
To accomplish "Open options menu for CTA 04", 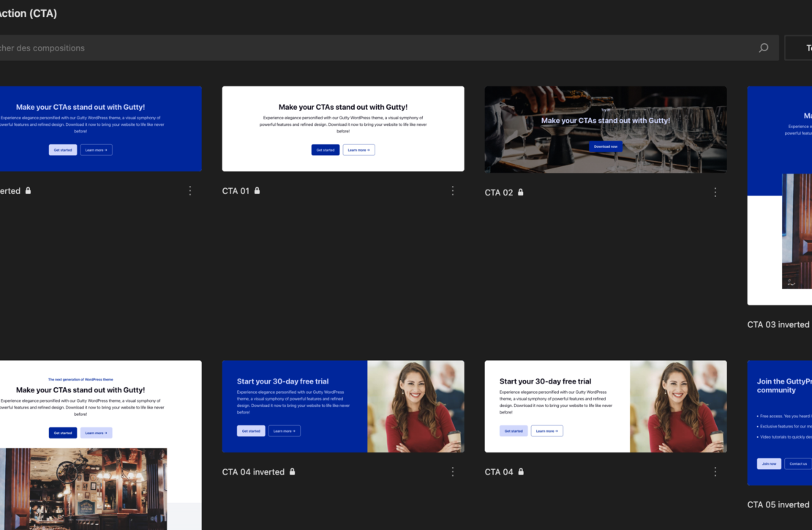I will coord(715,471).
